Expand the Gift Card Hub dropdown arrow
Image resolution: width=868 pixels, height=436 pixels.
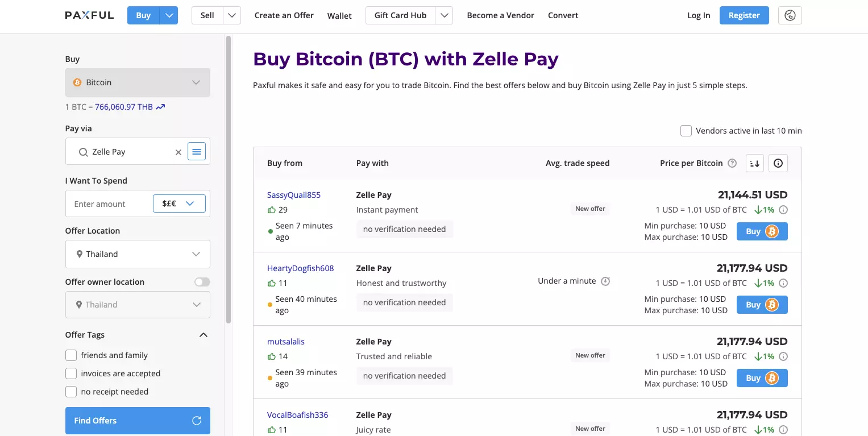pyautogui.click(x=444, y=15)
